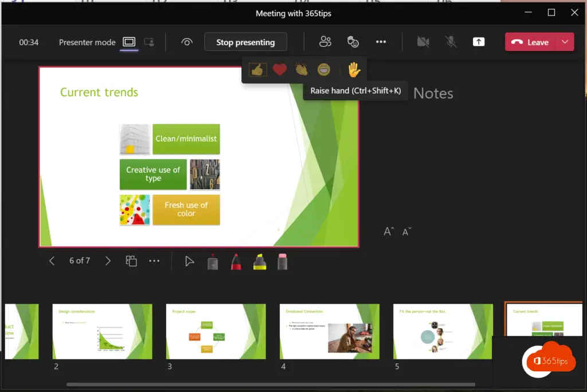Go to the next slide
The image size is (587, 392).
[108, 261]
